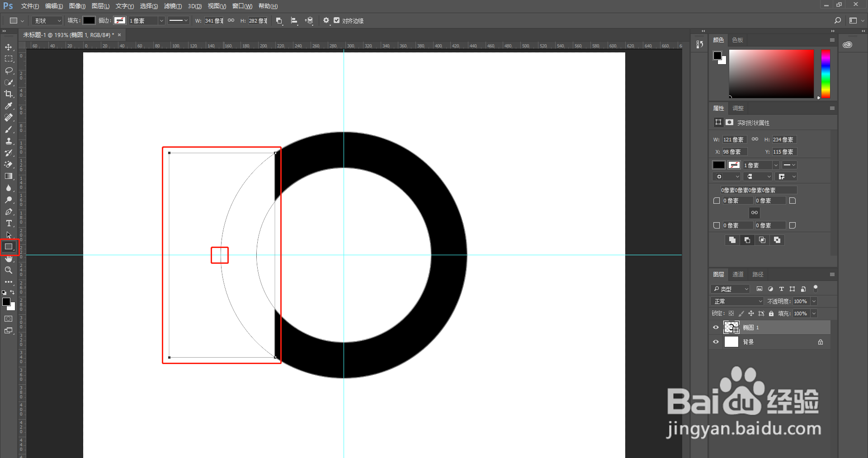Image resolution: width=868 pixels, height=458 pixels.
Task: Link width and height in Properties panel
Action: [x=755, y=139]
